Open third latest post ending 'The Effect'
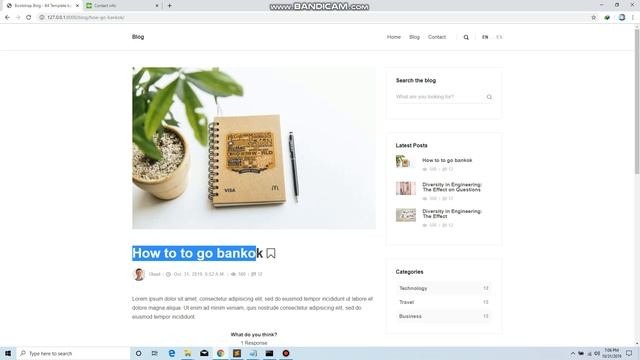The width and height of the screenshot is (640, 360). (452, 214)
